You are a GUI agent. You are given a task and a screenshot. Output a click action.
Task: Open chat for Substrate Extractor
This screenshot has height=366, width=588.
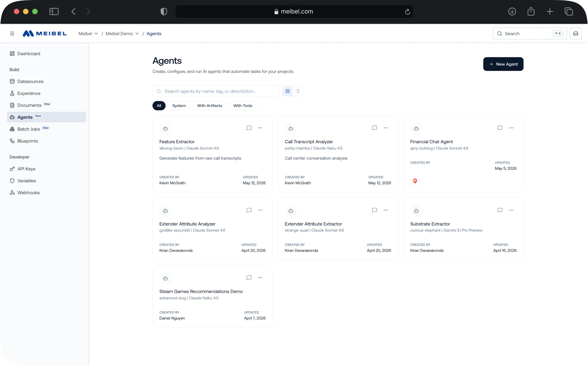(500, 210)
